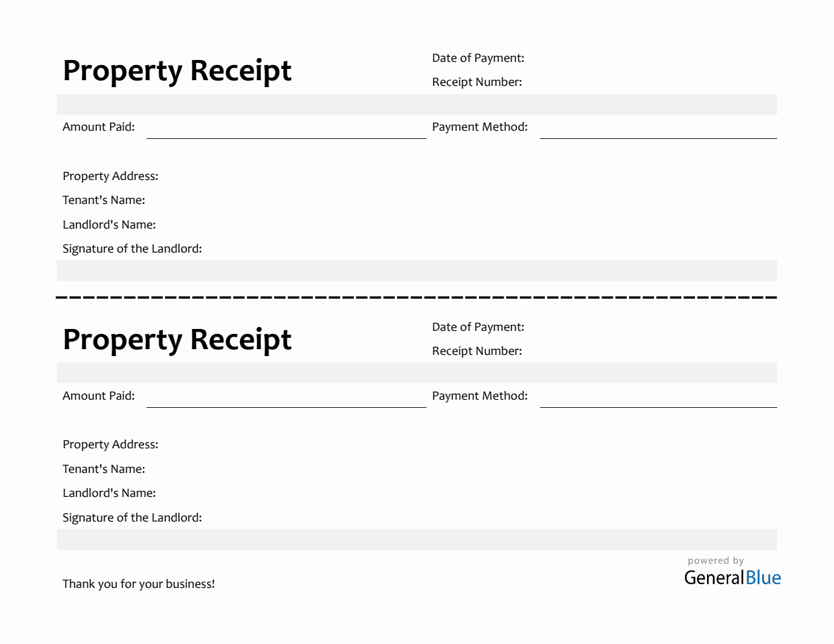
Task: Click the lower receipt's "Property Address:" label
Action: point(111,444)
